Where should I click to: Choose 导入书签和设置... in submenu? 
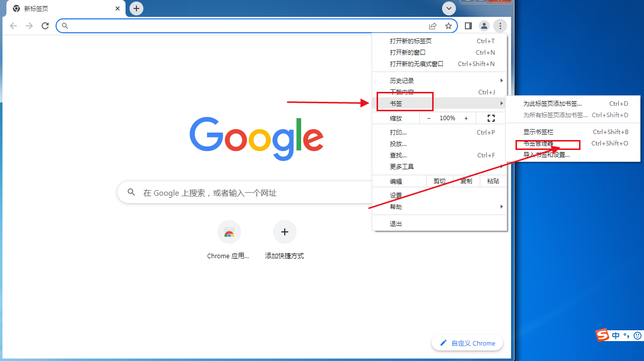tap(573, 155)
